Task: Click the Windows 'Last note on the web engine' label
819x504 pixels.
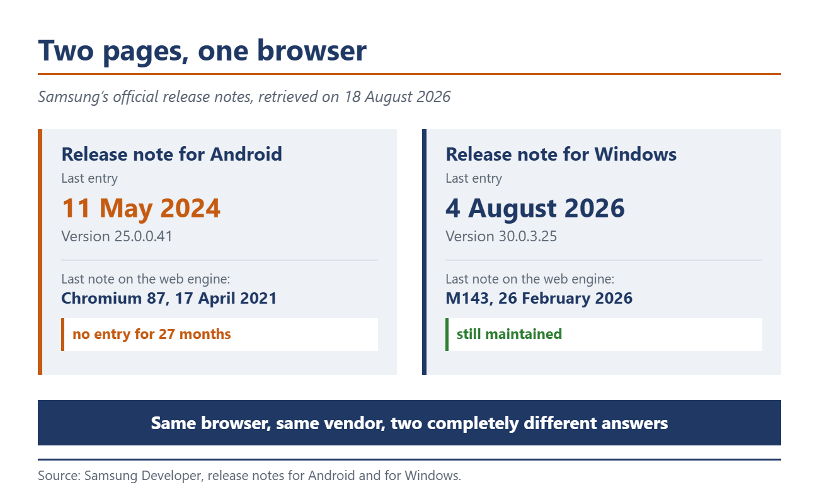Action: (x=530, y=279)
